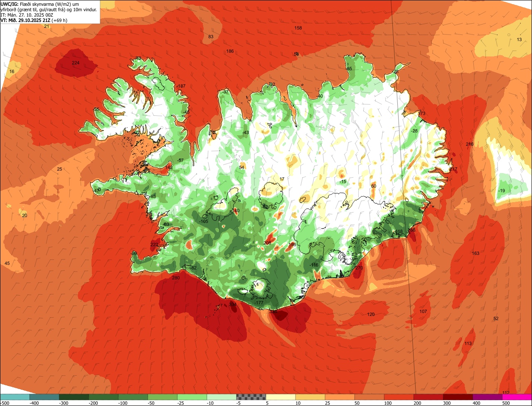Click the map value 16 near the left edge
This screenshot has width=532, height=406.
point(12,71)
